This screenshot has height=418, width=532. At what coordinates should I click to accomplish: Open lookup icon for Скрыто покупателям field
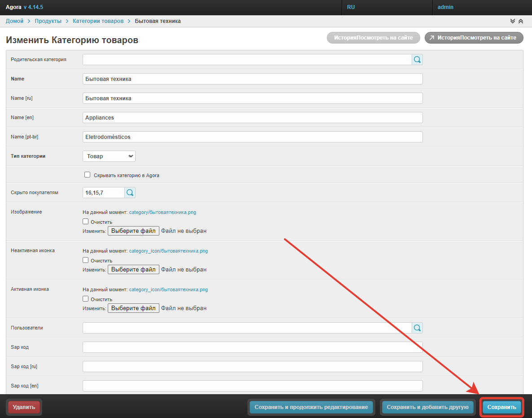tap(130, 193)
